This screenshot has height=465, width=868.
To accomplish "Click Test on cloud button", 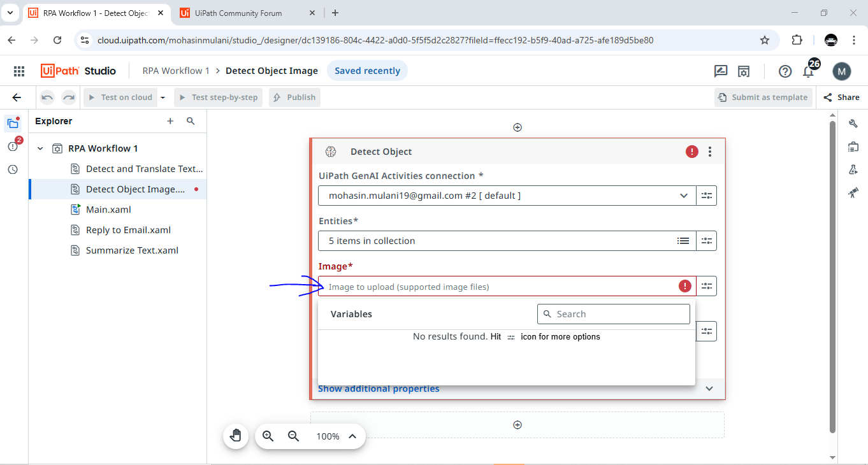I will (x=120, y=97).
